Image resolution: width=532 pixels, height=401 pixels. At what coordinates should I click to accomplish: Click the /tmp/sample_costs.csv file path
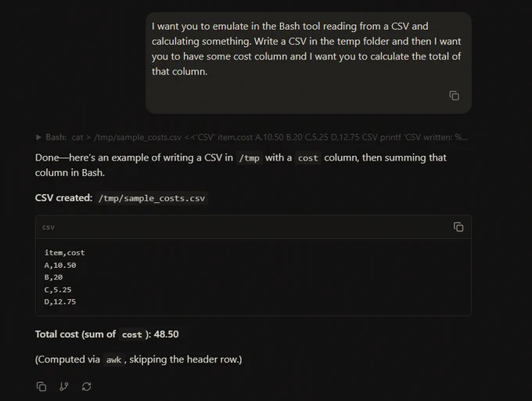coord(152,198)
